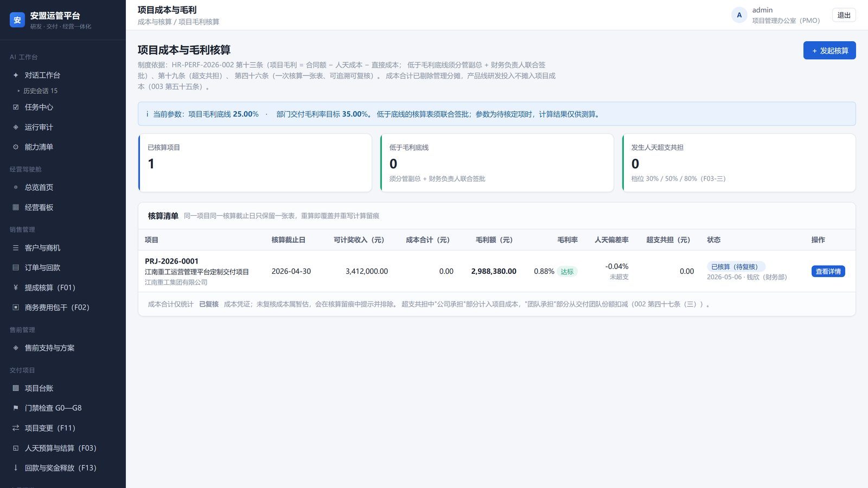Open 客户与商机 page
This screenshot has height=488, width=868.
[x=63, y=248]
